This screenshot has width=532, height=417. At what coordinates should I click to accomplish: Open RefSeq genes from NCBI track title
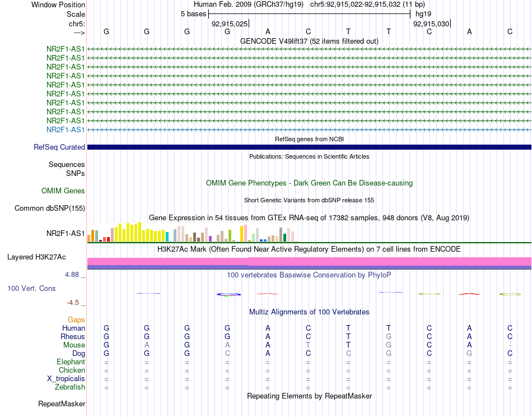(x=309, y=139)
